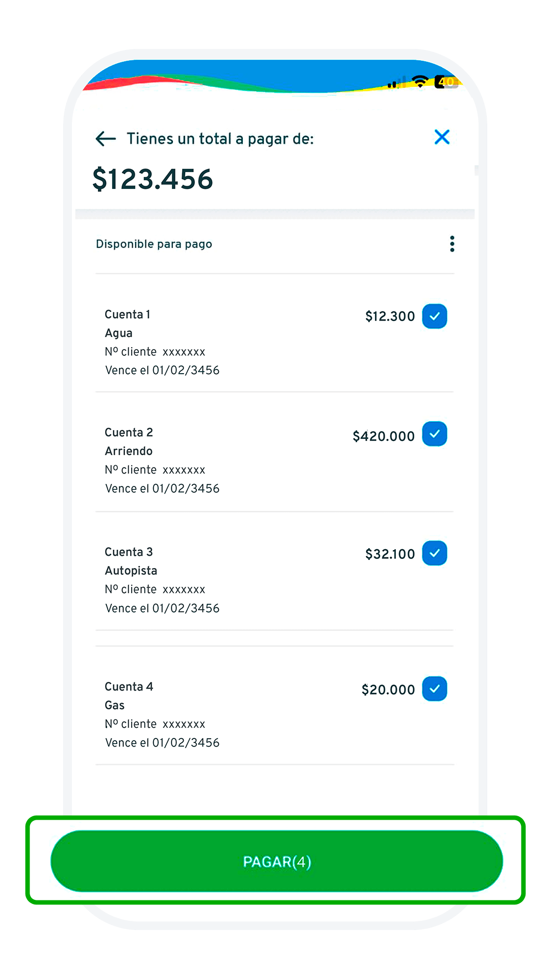This screenshot has width=551, height=980.
Task: Tap the battery indicator icon
Action: (446, 82)
